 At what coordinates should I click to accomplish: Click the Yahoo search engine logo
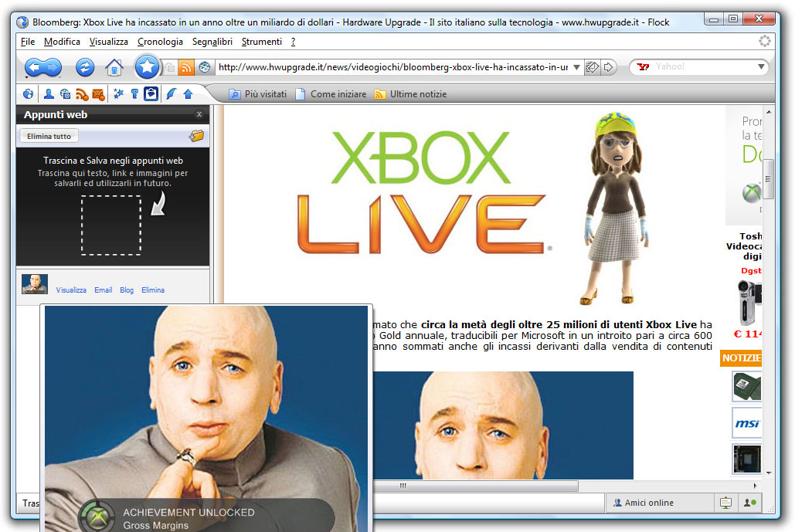click(x=643, y=67)
